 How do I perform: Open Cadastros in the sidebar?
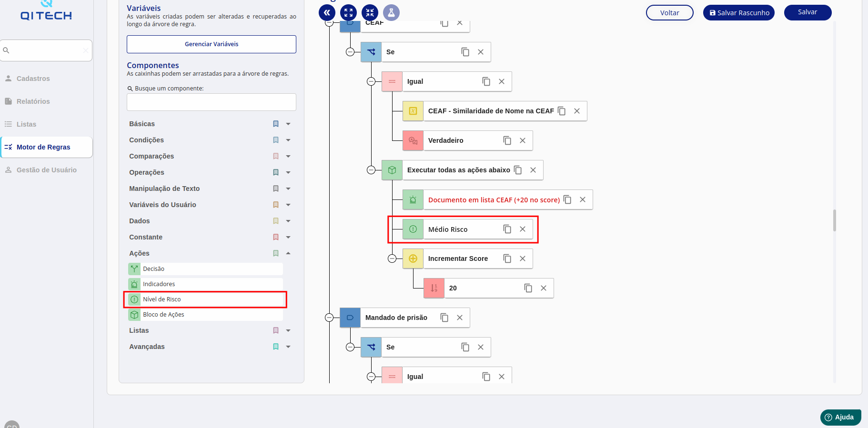46,79
